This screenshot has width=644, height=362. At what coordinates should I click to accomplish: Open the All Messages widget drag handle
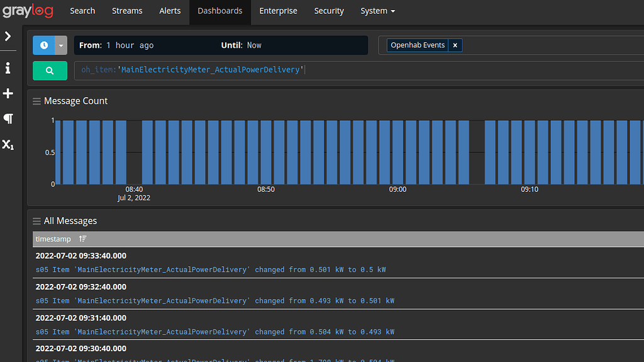point(36,222)
